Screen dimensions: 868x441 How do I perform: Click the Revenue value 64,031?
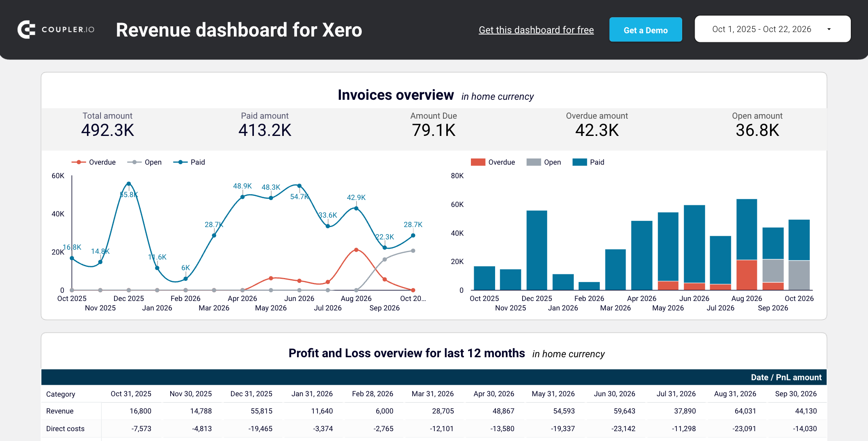click(745, 411)
